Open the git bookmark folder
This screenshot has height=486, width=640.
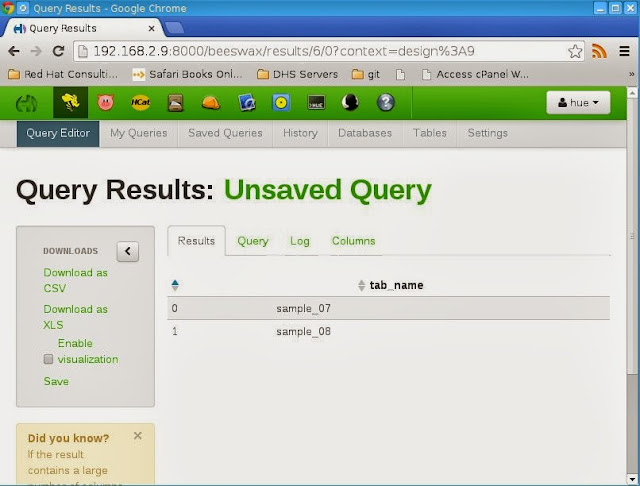point(366,74)
